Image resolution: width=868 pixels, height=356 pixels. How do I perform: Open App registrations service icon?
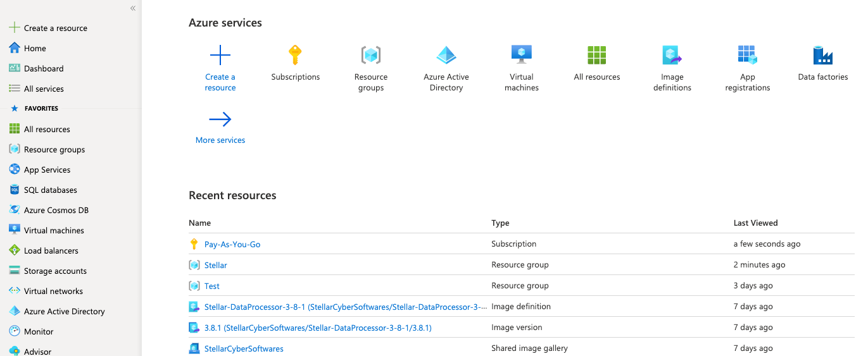(x=747, y=56)
